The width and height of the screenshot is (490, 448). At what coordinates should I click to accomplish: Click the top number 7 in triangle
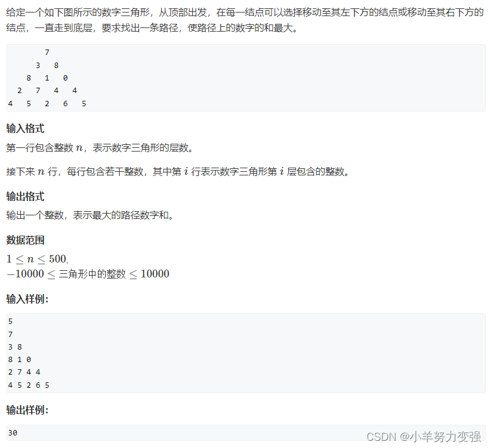click(x=47, y=52)
